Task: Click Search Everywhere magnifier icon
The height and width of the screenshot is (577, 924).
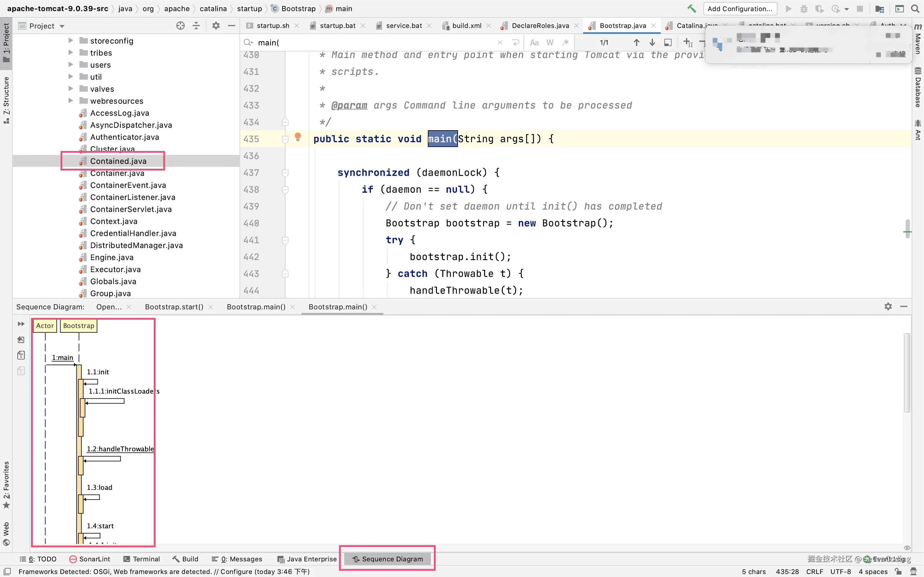Action: [915, 8]
